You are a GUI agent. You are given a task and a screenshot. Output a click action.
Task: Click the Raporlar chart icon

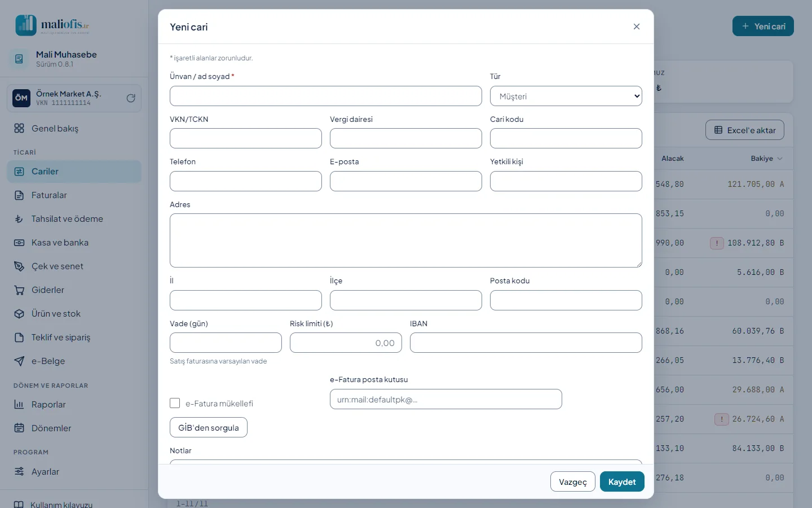pyautogui.click(x=19, y=405)
